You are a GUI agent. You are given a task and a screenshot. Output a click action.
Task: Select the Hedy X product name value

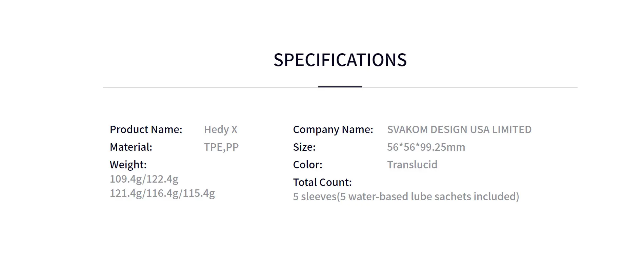tap(220, 129)
